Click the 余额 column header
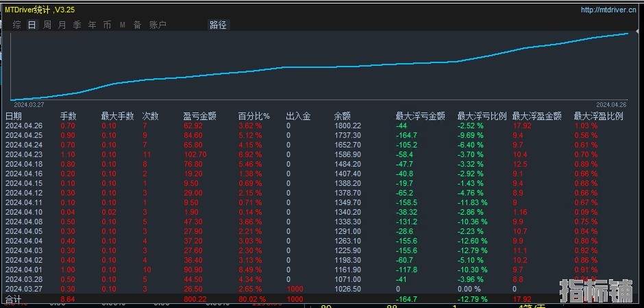 (x=343, y=117)
